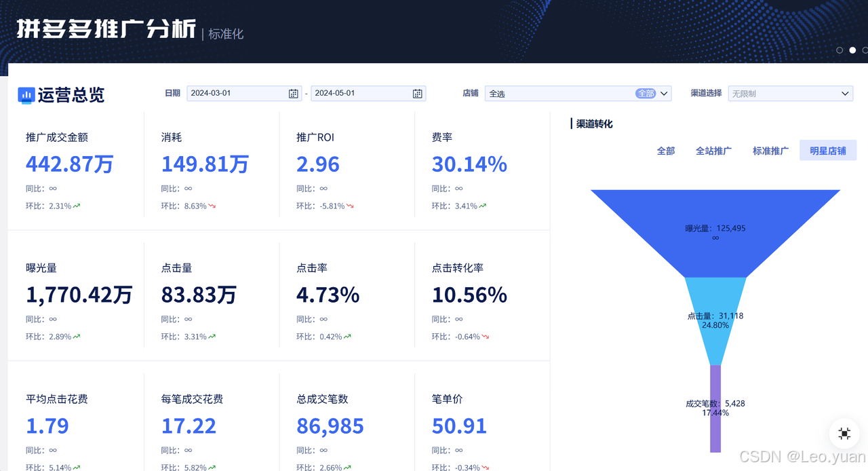This screenshot has height=471, width=868.
Task: Click the 点击量：31,118 funnel label
Action: click(x=715, y=316)
